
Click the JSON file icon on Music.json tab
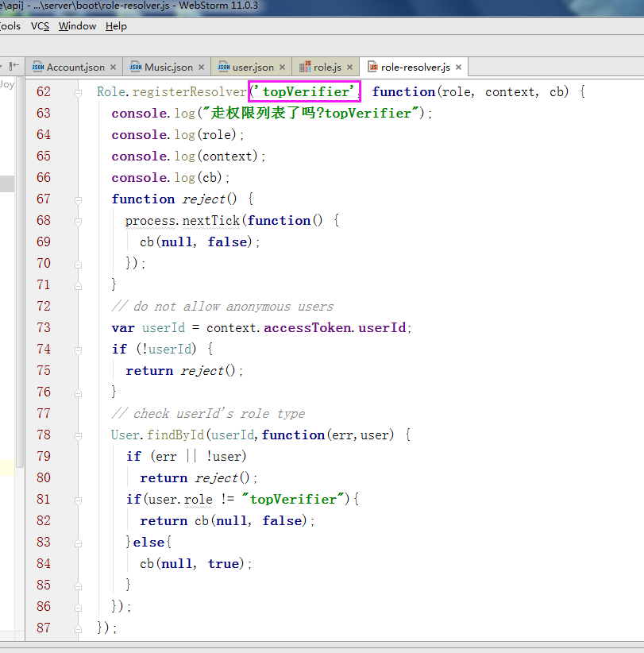(135, 67)
